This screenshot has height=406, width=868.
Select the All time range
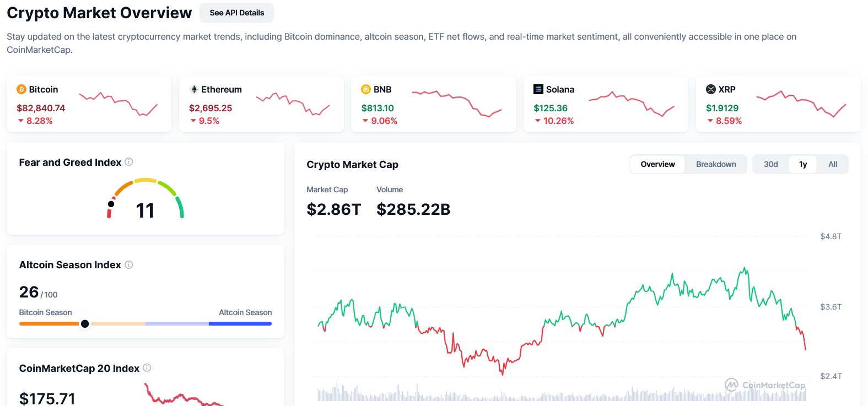[833, 164]
